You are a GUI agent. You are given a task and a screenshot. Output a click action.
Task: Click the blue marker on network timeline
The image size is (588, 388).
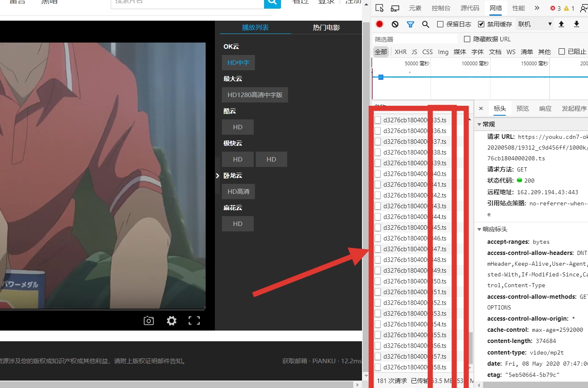coord(381,77)
